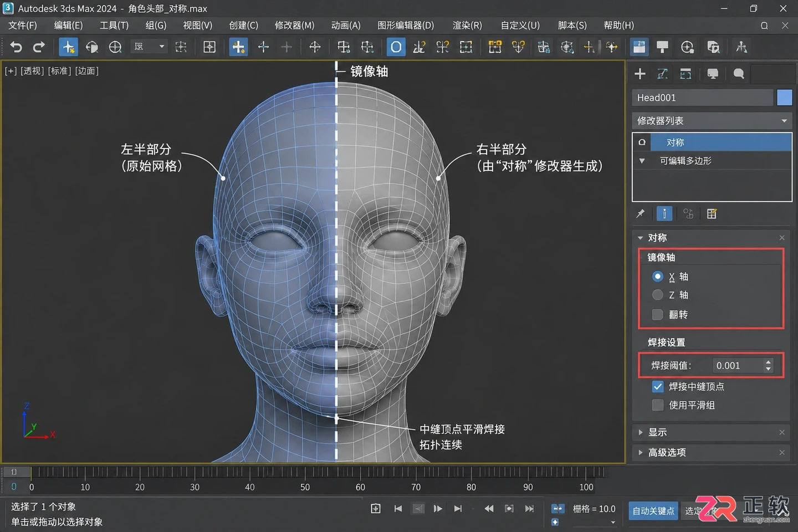Open the 帮助(H) menu
Image resolution: width=798 pixels, height=532 pixels.
618,25
